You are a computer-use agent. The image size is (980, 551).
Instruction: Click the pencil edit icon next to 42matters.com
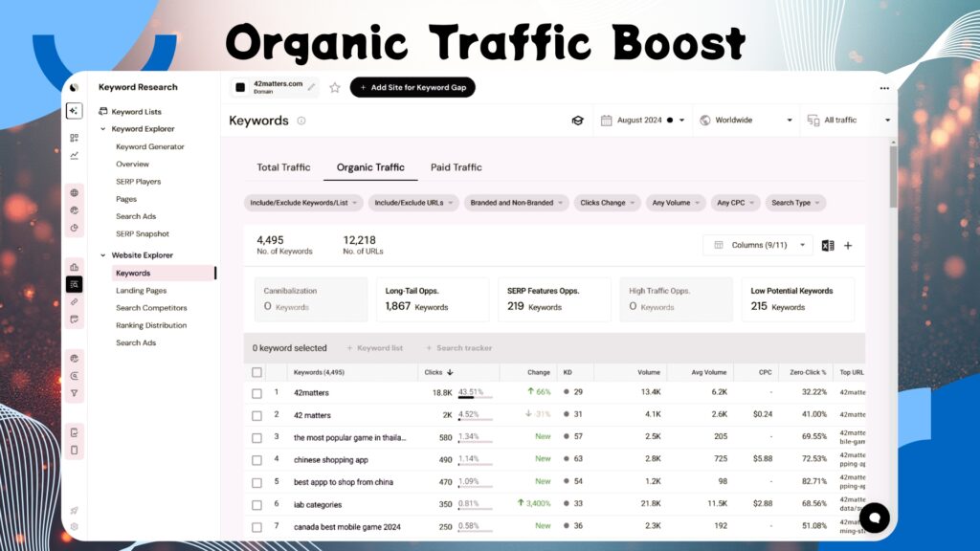pyautogui.click(x=311, y=87)
